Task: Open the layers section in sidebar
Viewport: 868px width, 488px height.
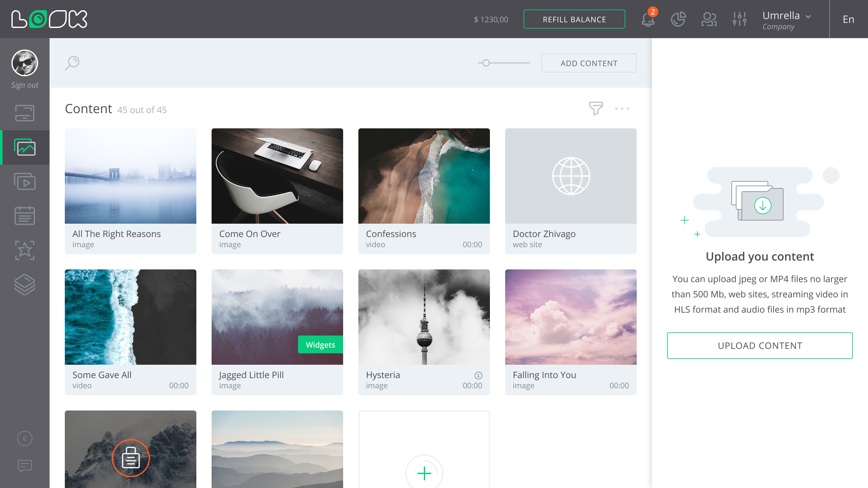Action: [24, 284]
